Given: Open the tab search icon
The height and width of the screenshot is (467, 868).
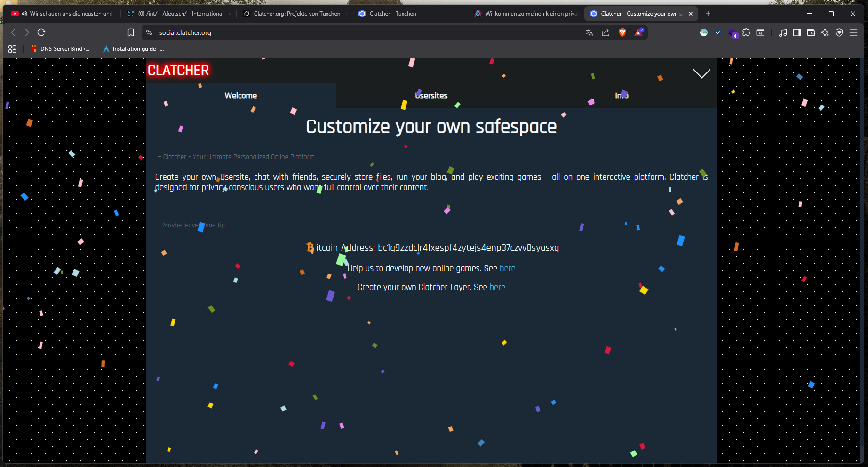Looking at the screenshot, I should (x=760, y=32).
